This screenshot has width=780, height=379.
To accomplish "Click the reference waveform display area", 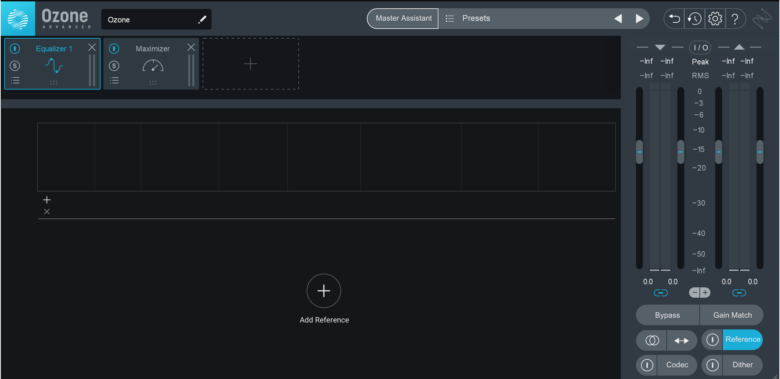I will tap(326, 157).
